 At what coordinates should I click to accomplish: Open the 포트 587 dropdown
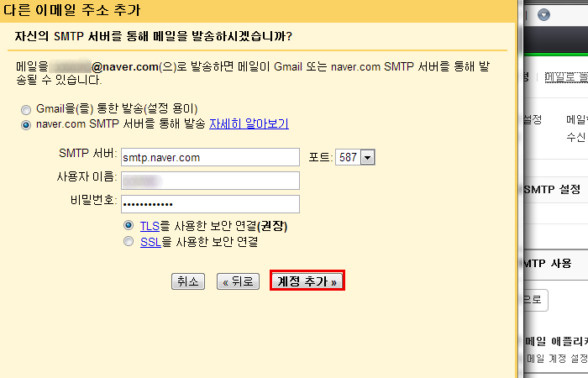pos(354,157)
